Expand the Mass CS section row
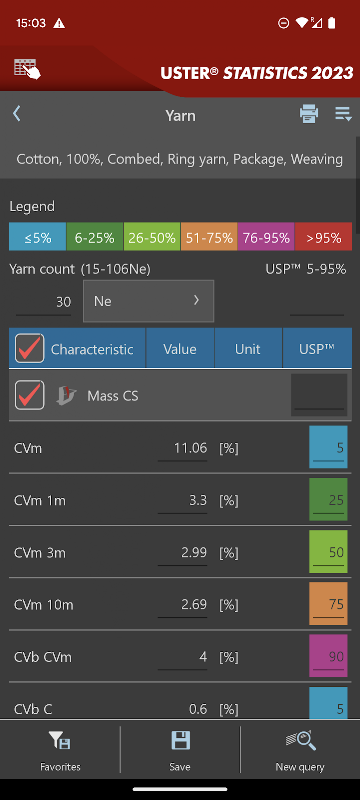The width and height of the screenshot is (360, 800). 180,395
